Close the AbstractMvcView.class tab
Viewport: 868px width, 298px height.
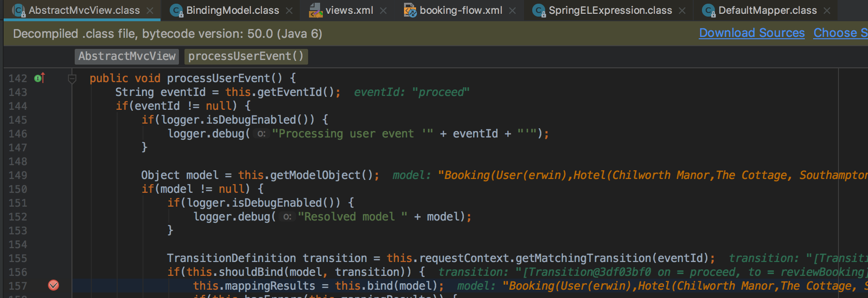click(x=150, y=11)
